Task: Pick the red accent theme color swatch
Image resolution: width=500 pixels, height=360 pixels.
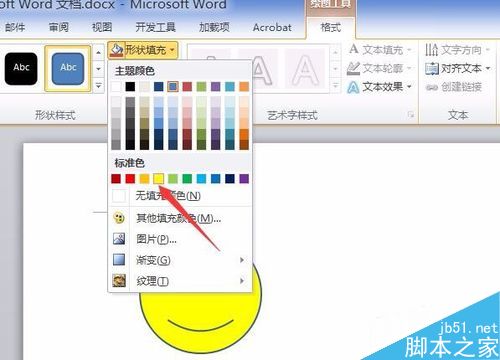Action: pos(187,87)
